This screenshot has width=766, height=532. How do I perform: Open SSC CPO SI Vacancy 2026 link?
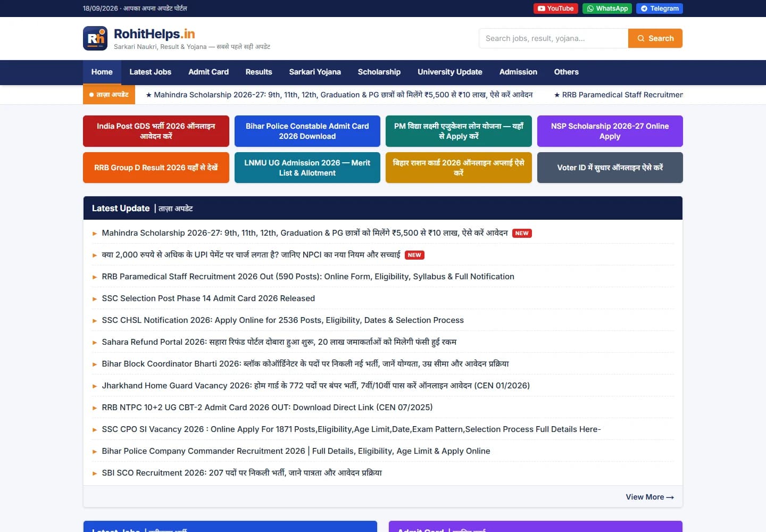coord(351,429)
